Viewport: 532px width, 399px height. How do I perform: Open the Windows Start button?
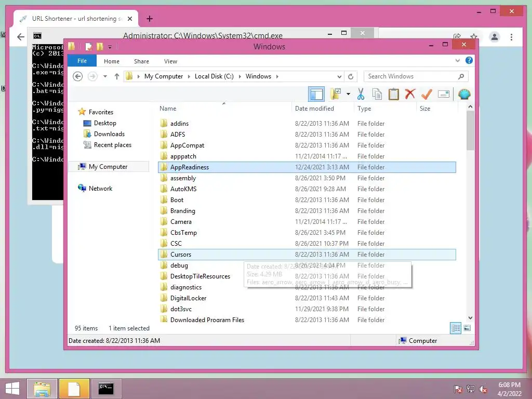tap(12, 389)
